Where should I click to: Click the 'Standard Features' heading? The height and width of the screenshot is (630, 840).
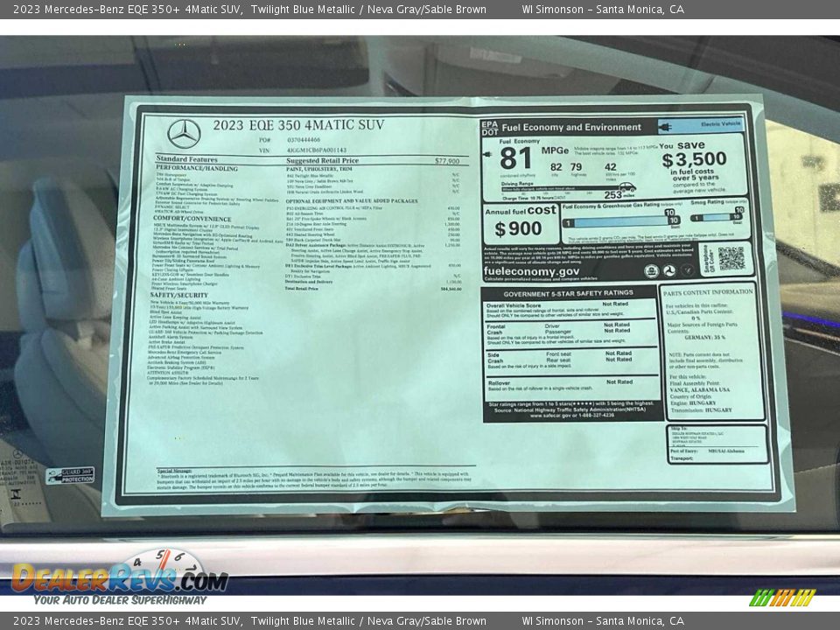(x=186, y=159)
